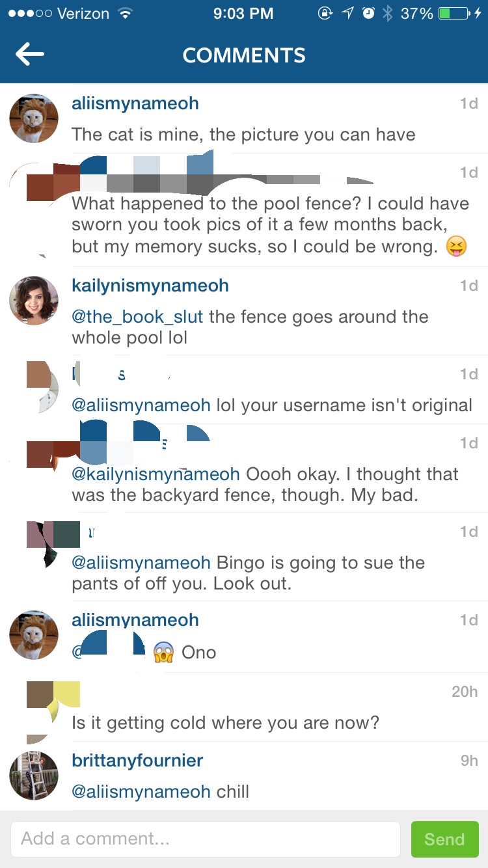Open kailynismynameoh's profile picture
Screen dimensions: 488x868
pyautogui.click(x=34, y=301)
